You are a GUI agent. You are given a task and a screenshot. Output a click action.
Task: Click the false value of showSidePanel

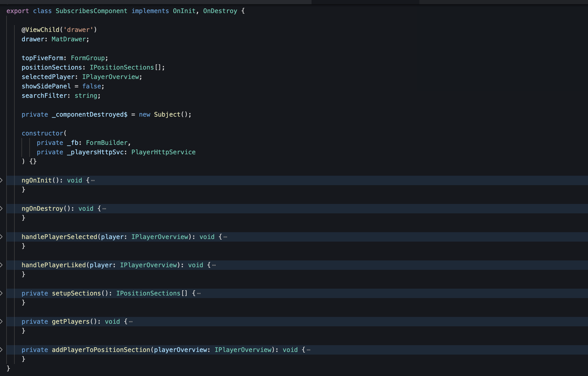92,86
